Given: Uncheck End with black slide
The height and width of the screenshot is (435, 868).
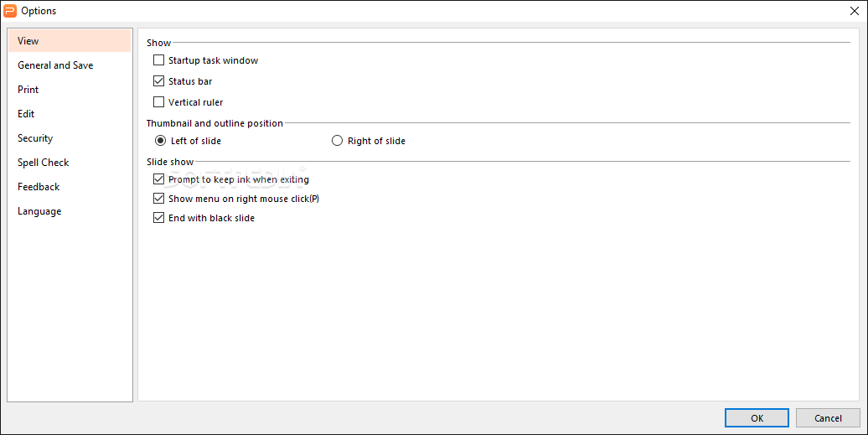Looking at the screenshot, I should [x=159, y=218].
